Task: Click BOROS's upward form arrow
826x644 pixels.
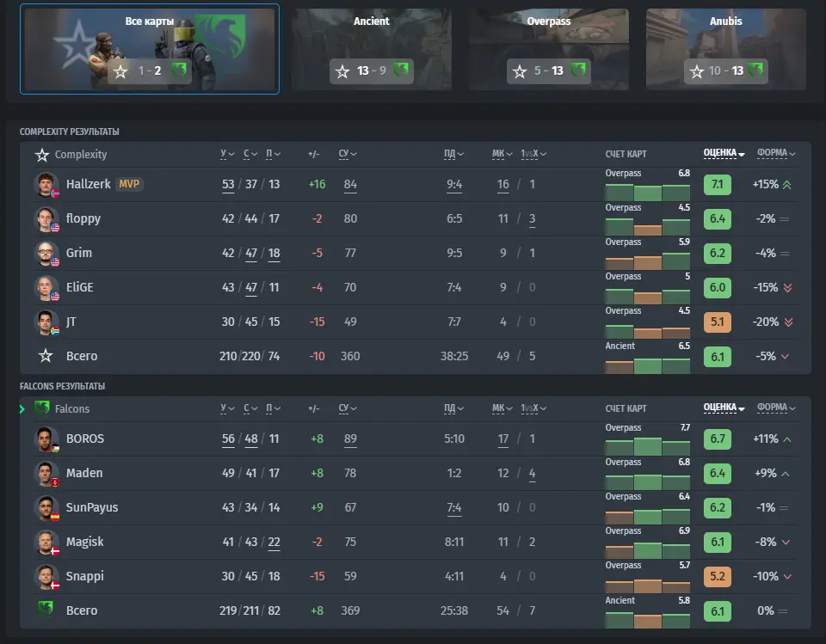Action: pos(787,439)
